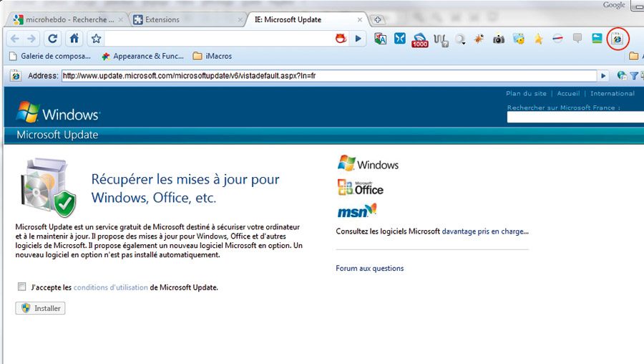Click the Go arrow beside the IE address field
This screenshot has height=364, width=644.
click(603, 76)
